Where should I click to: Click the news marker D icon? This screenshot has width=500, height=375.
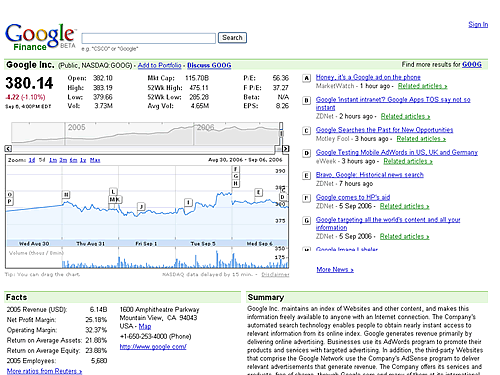[x=307, y=153]
